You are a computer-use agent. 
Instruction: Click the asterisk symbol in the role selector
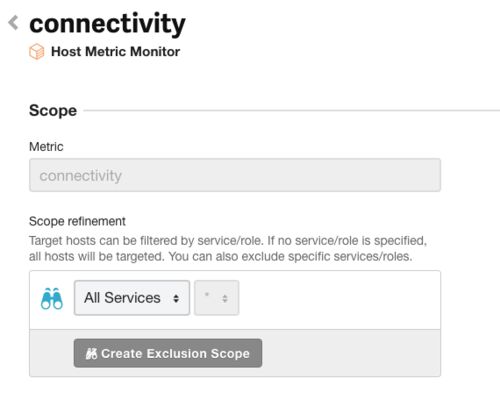click(x=207, y=295)
